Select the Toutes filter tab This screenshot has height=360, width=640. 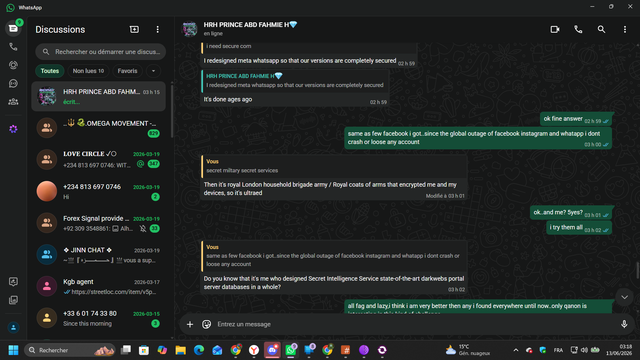(x=50, y=71)
